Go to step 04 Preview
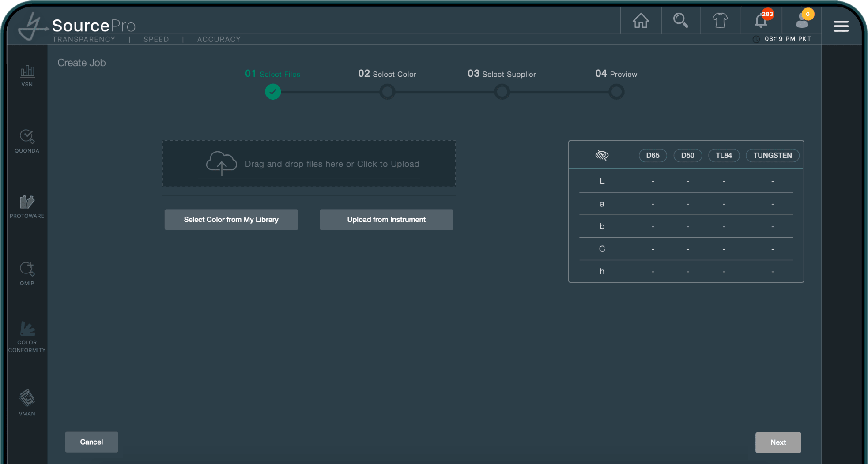 (616, 74)
